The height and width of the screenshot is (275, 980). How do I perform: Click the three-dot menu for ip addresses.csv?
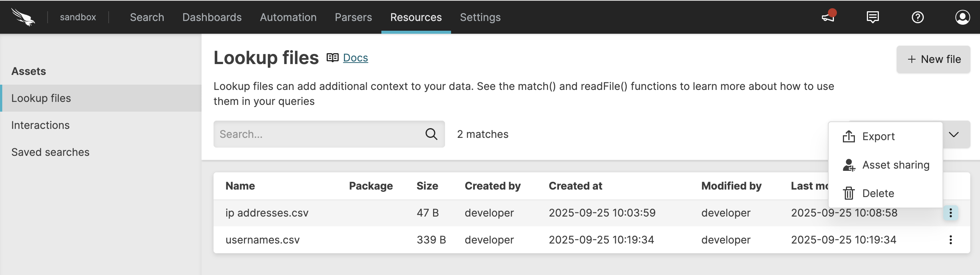coord(950,213)
